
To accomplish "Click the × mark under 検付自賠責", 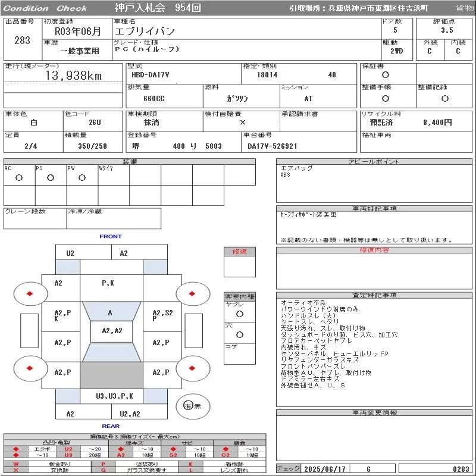I will pyautogui.click(x=243, y=123).
